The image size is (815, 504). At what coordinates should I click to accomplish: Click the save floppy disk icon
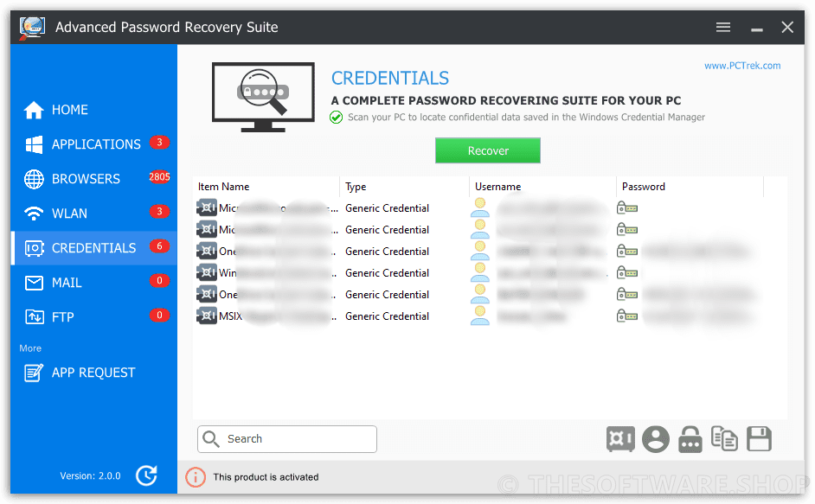pos(759,439)
